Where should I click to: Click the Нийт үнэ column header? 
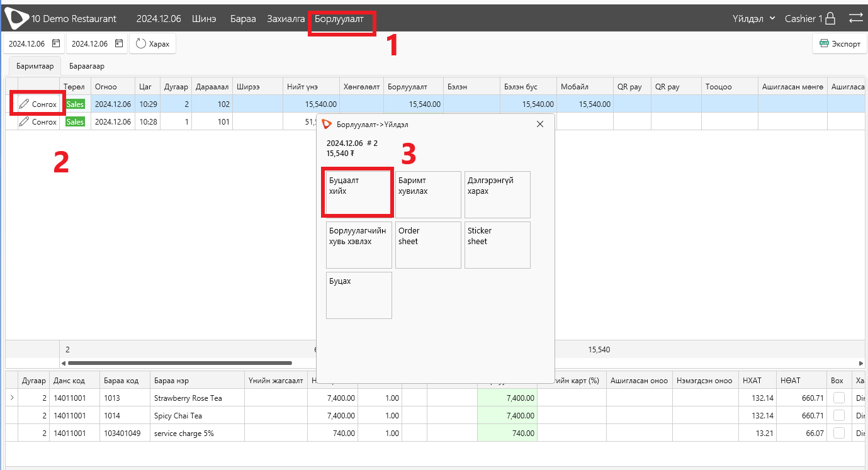[x=311, y=86]
